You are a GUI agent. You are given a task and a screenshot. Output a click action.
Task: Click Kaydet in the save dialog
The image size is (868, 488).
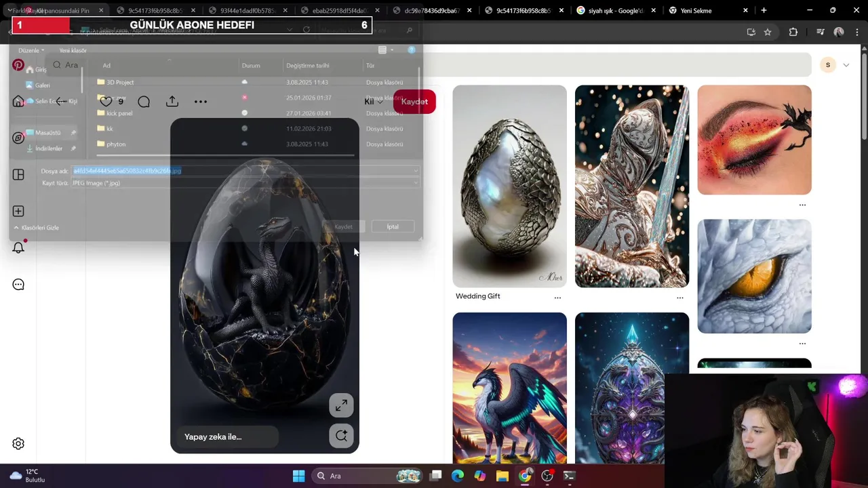tap(344, 226)
